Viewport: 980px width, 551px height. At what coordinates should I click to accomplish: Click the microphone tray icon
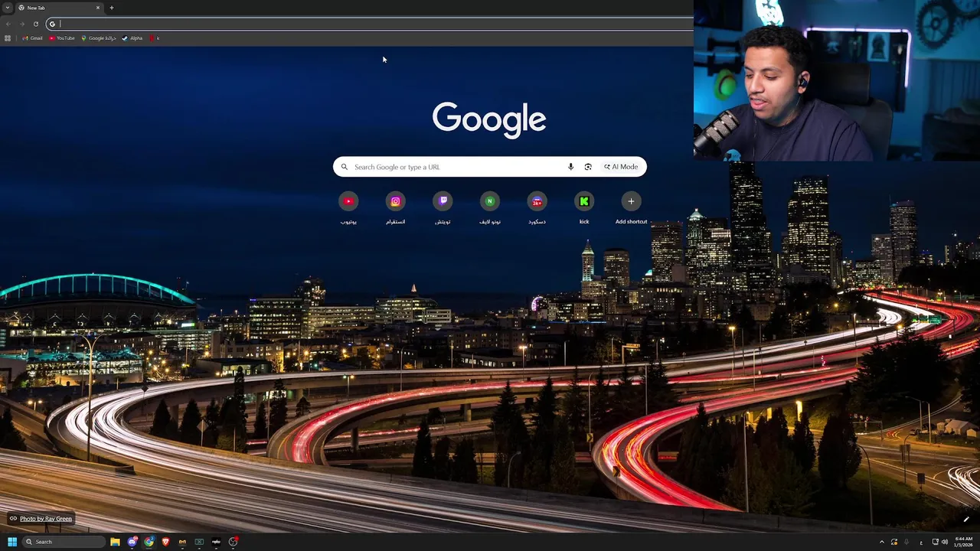tap(906, 542)
